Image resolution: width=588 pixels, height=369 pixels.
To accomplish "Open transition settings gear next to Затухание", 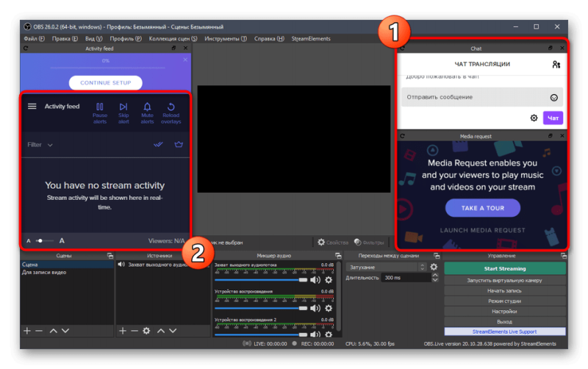I will tap(434, 267).
